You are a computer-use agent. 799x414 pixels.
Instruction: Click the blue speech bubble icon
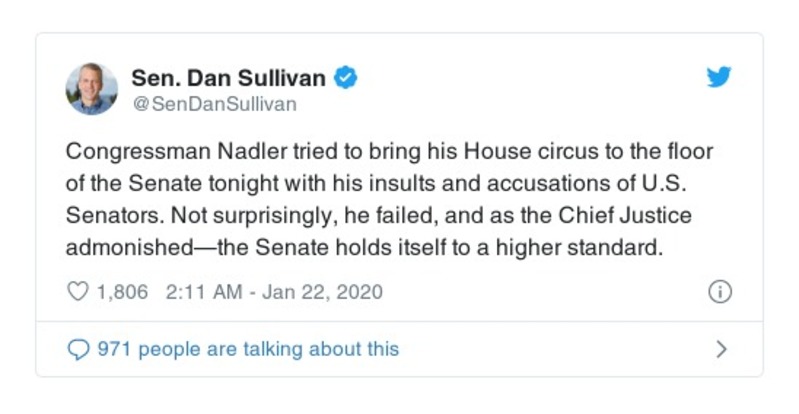pos(77,349)
